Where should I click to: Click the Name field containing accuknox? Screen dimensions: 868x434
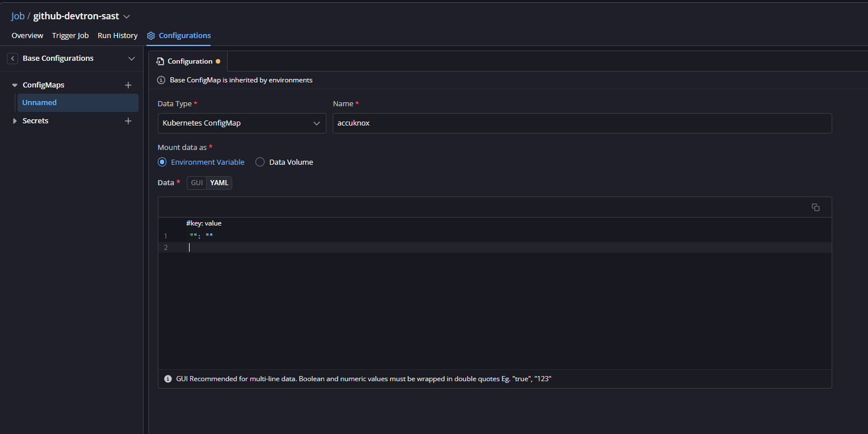582,123
